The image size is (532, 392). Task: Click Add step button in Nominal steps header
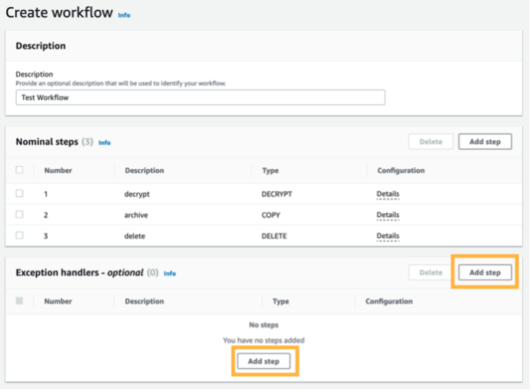(x=485, y=142)
